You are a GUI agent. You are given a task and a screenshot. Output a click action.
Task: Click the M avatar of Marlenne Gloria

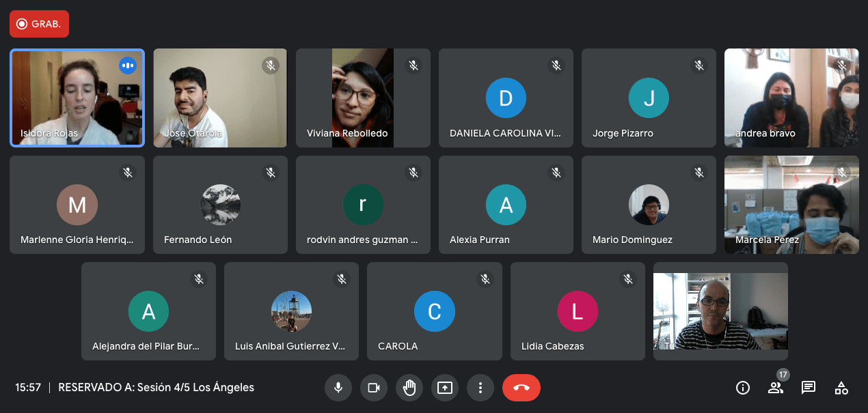pyautogui.click(x=77, y=205)
